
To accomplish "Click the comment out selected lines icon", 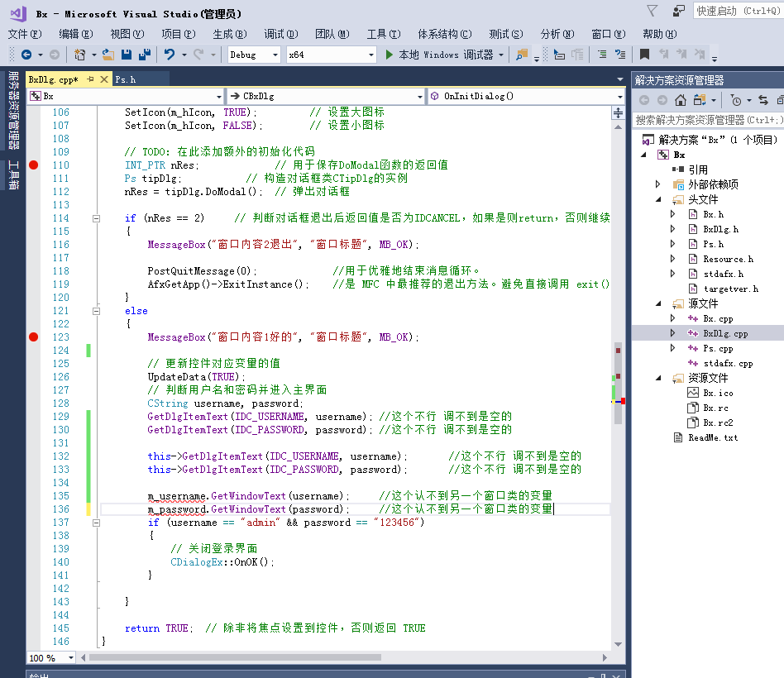I will pyautogui.click(x=602, y=54).
